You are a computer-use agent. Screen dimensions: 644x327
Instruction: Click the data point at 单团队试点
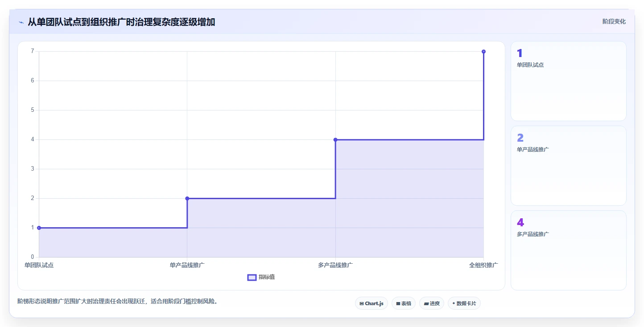[39, 228]
